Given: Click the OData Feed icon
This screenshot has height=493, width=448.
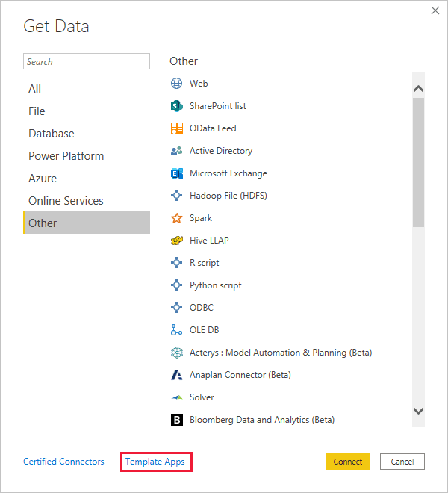Looking at the screenshot, I should click(177, 128).
